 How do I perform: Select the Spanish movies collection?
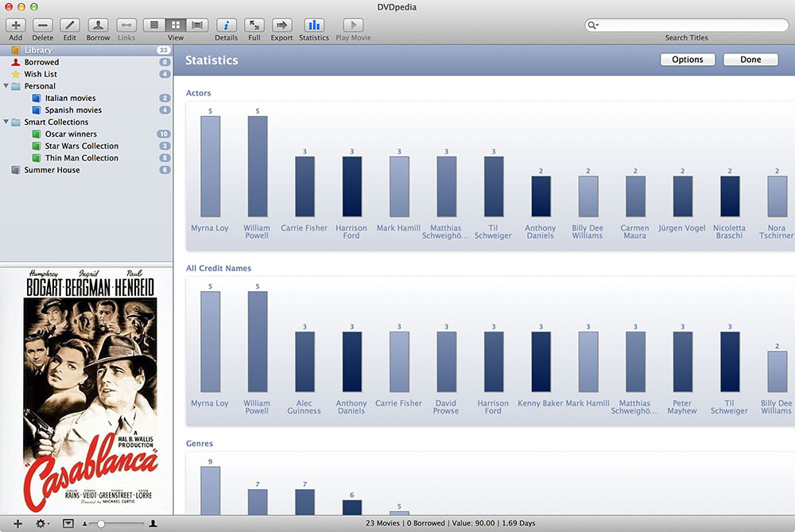[x=86, y=110]
